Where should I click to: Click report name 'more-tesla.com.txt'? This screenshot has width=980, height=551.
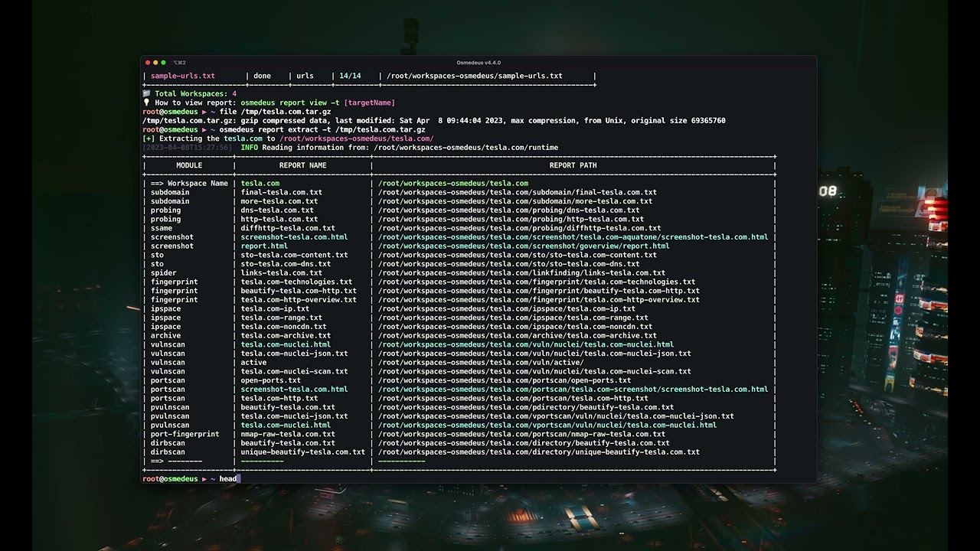[279, 201]
